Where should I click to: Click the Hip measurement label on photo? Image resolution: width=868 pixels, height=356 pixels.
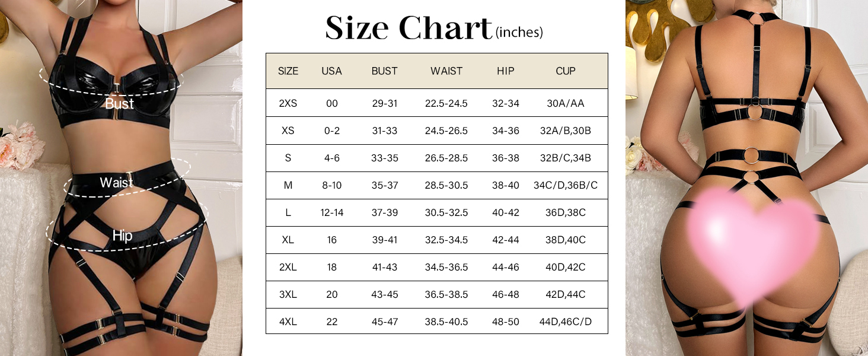pos(122,236)
